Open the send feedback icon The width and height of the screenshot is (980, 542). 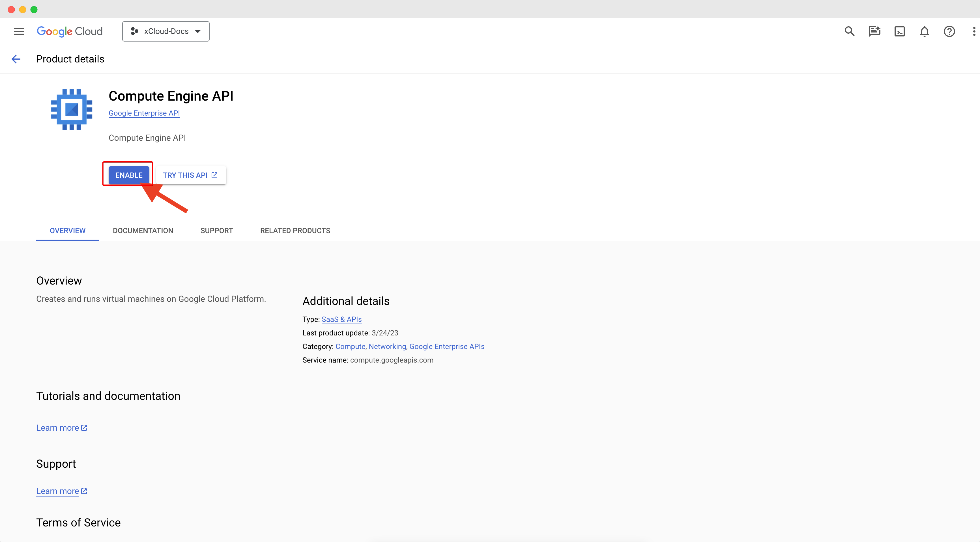[x=874, y=31]
